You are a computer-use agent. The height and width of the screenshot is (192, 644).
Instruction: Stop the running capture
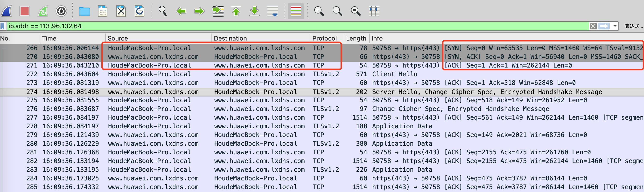(25, 11)
